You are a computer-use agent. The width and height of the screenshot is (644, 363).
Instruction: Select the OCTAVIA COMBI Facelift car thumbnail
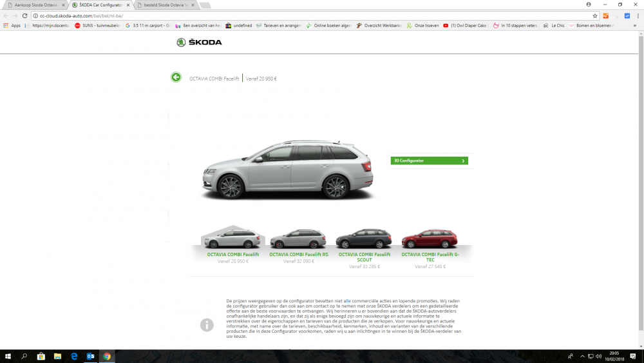233,239
